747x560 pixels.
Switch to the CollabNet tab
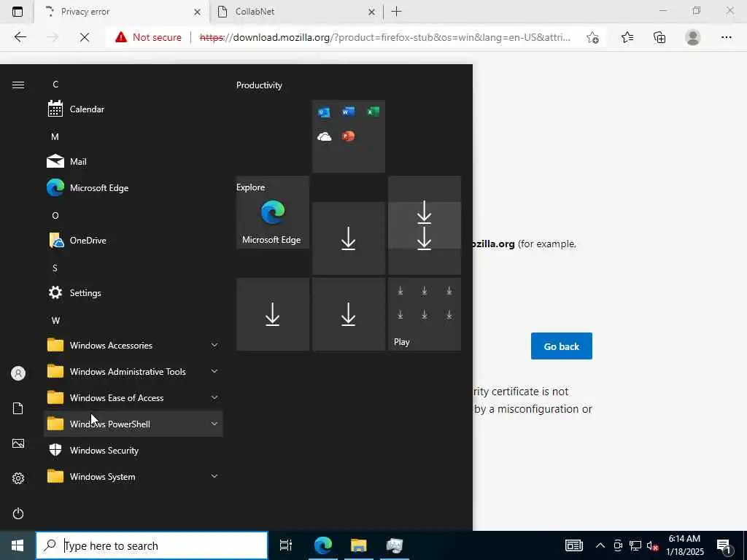tap(295, 12)
